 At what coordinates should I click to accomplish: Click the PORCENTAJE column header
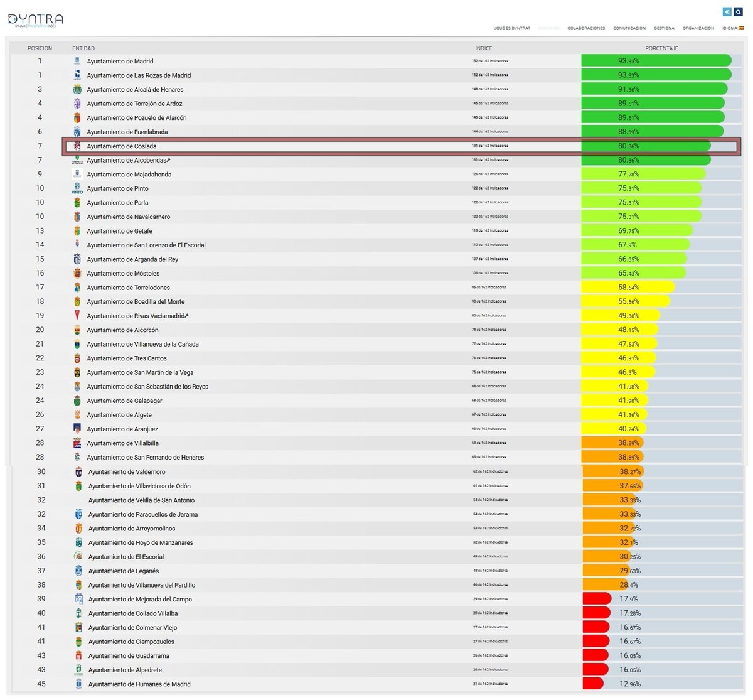point(661,48)
